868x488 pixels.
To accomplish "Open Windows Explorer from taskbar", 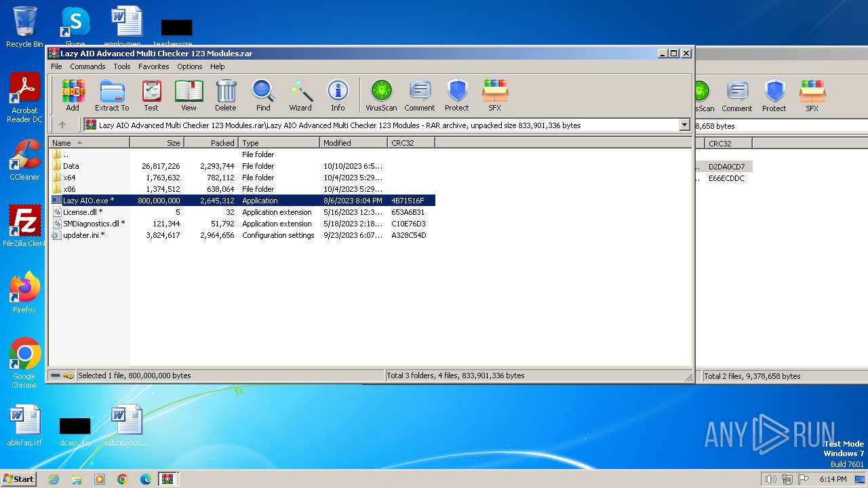I will point(77,479).
